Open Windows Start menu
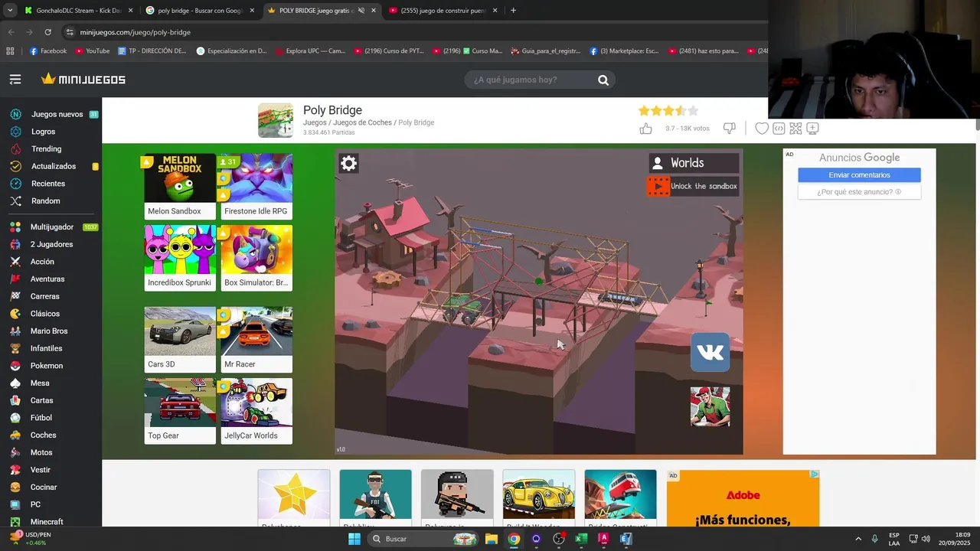 (354, 539)
